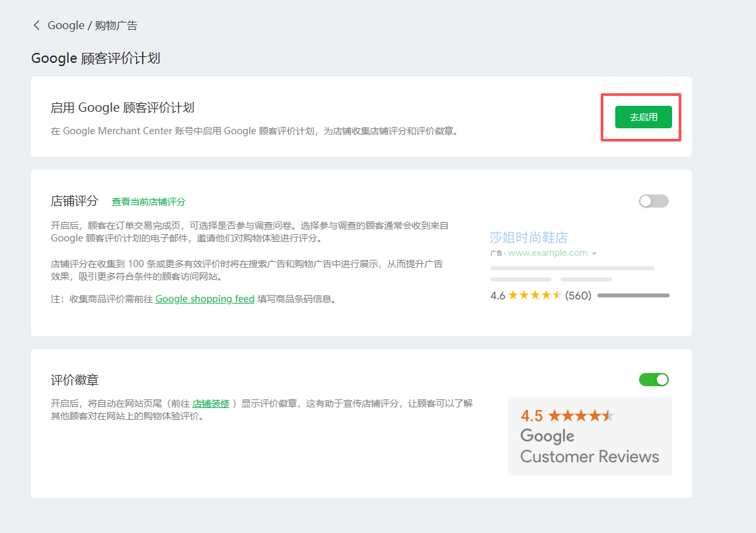Screen dimensions: 756x533
Task: Click the Google / 购物广告 breadcrumb
Action: (93, 25)
